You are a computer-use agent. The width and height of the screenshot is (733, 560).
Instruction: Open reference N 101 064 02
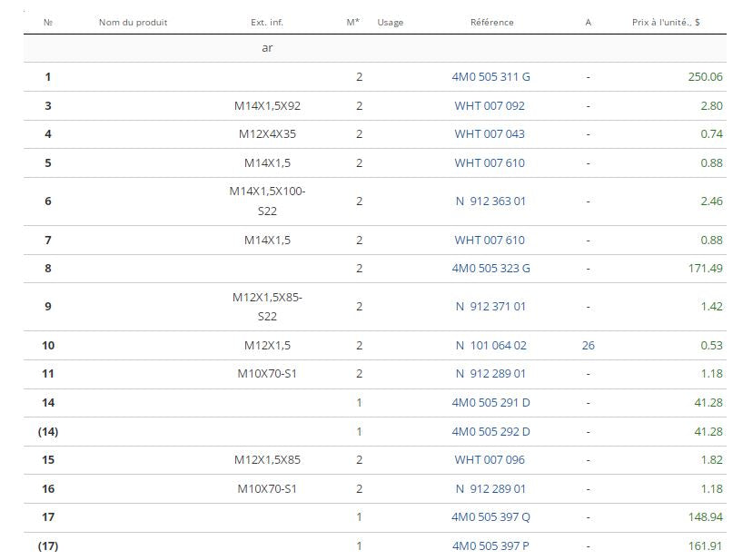(490, 346)
